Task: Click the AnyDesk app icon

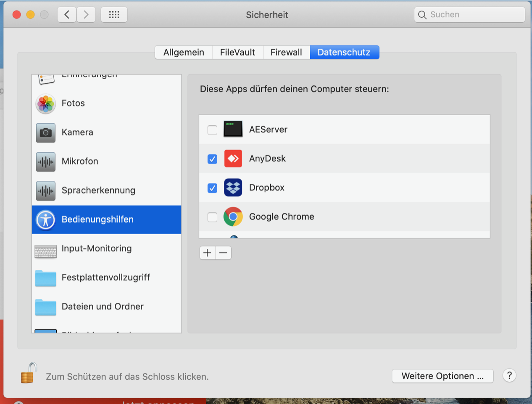Action: pos(233,158)
